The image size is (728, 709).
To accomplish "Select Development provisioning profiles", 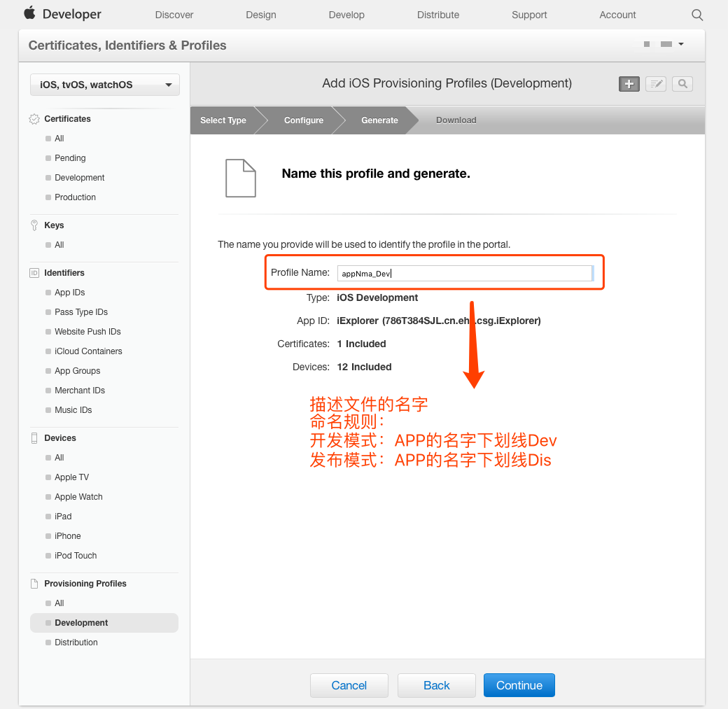I will click(x=104, y=623).
